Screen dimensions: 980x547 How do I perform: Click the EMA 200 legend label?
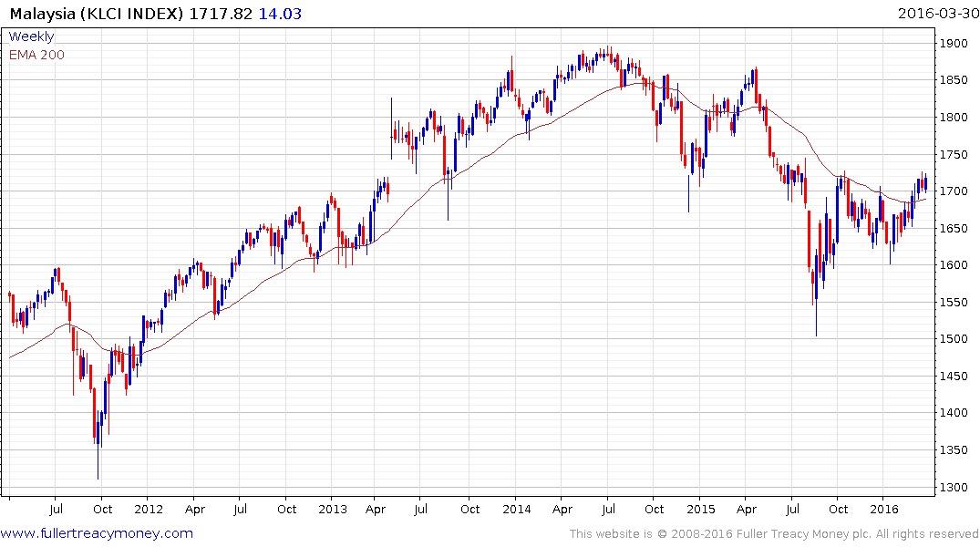click(x=36, y=55)
